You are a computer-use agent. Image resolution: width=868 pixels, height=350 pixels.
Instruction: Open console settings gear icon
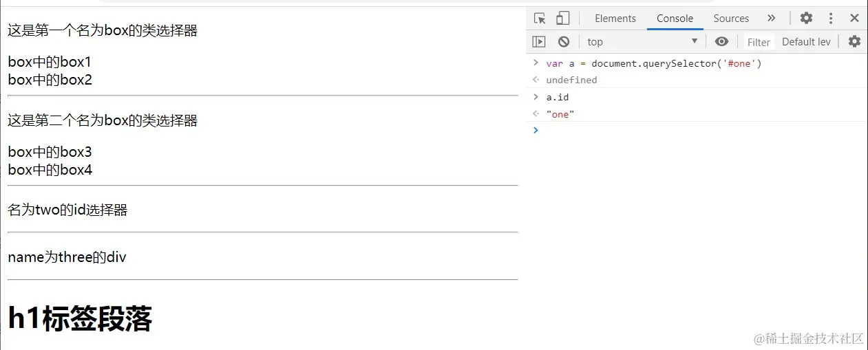click(x=854, y=41)
